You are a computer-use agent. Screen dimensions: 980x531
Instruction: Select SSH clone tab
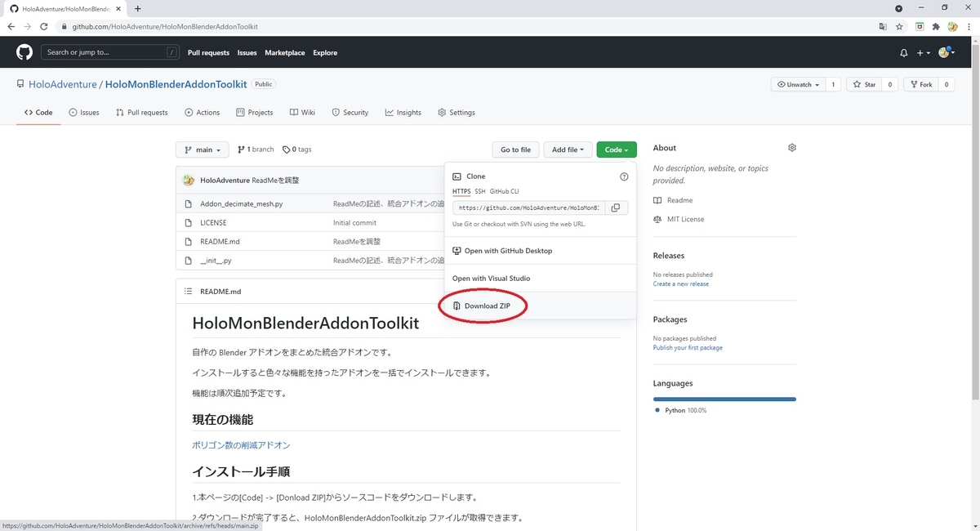tap(480, 191)
